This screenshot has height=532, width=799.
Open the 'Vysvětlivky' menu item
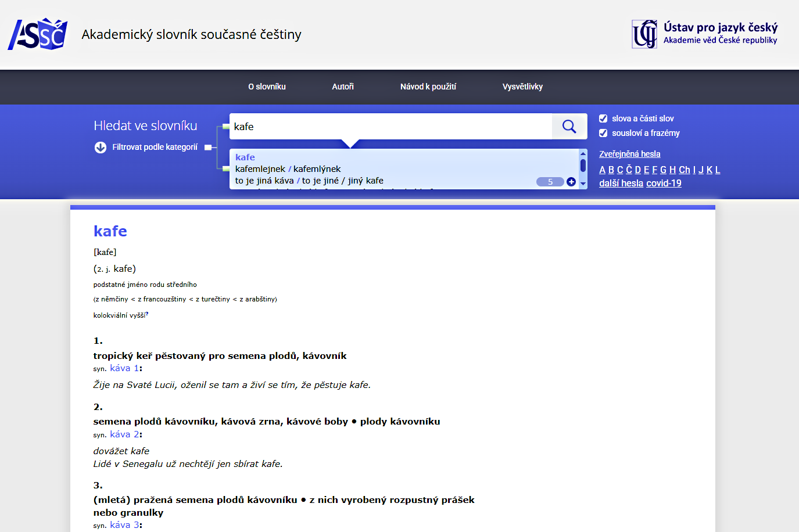coord(522,87)
